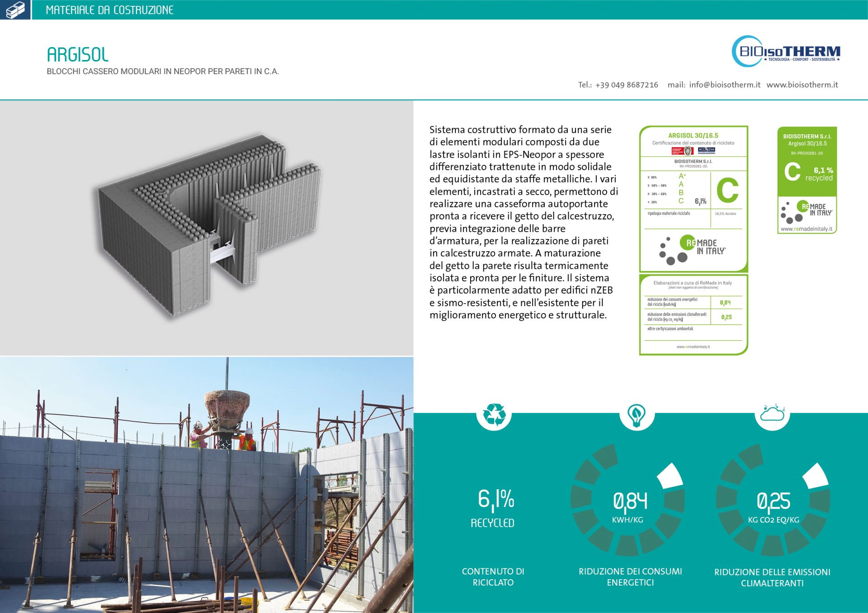868x613 pixels.
Task: Click the MATERIALE DA COSTRUZIONE header title
Action: coord(109,10)
